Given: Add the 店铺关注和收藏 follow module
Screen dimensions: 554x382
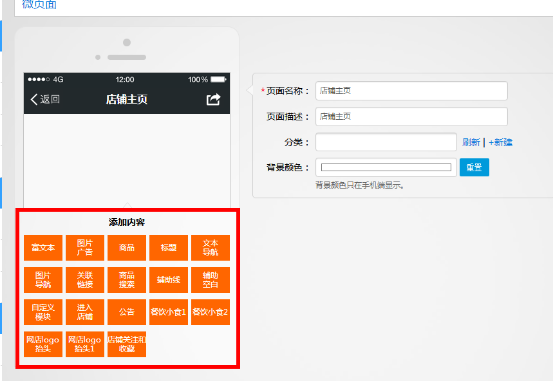Looking at the screenshot, I should 126,344.
